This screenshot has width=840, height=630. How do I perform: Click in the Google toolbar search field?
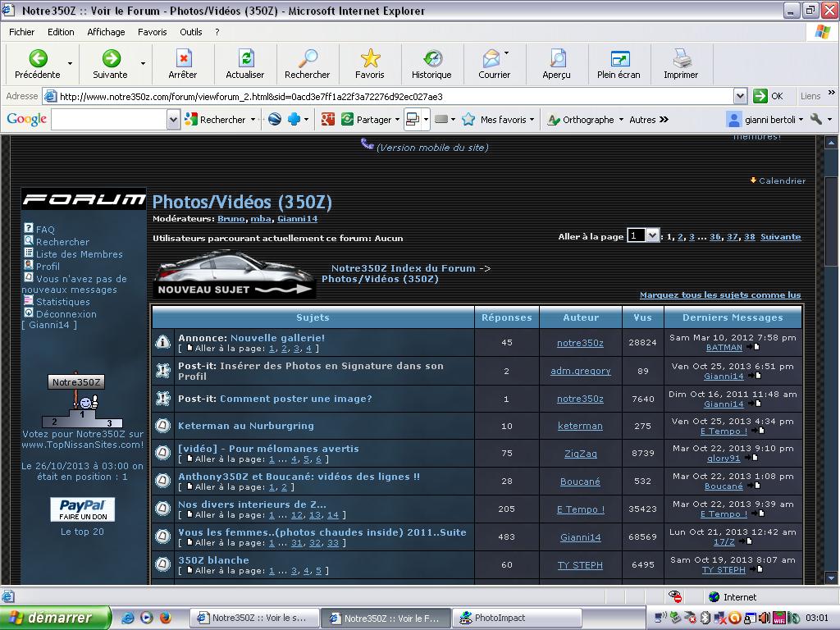(x=109, y=120)
